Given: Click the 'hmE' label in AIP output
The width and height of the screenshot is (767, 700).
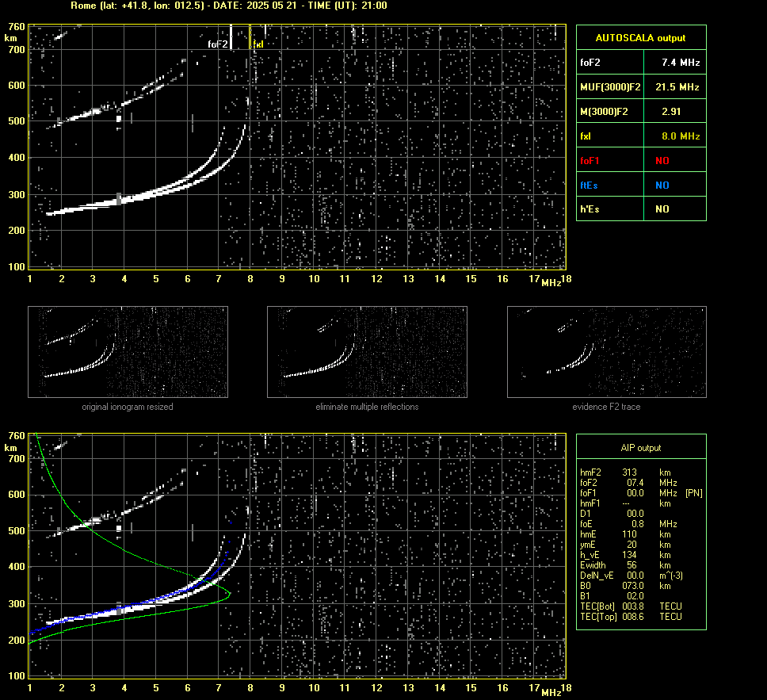Looking at the screenshot, I should [588, 534].
